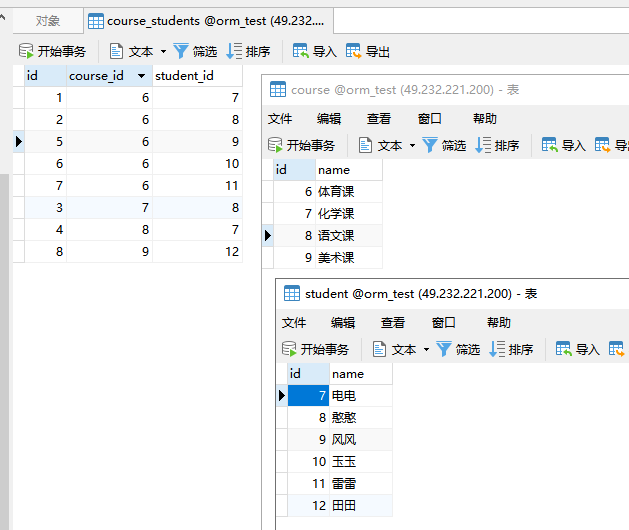
Task: Click 开始事务 label in course_students toolbar
Action: tap(62, 52)
